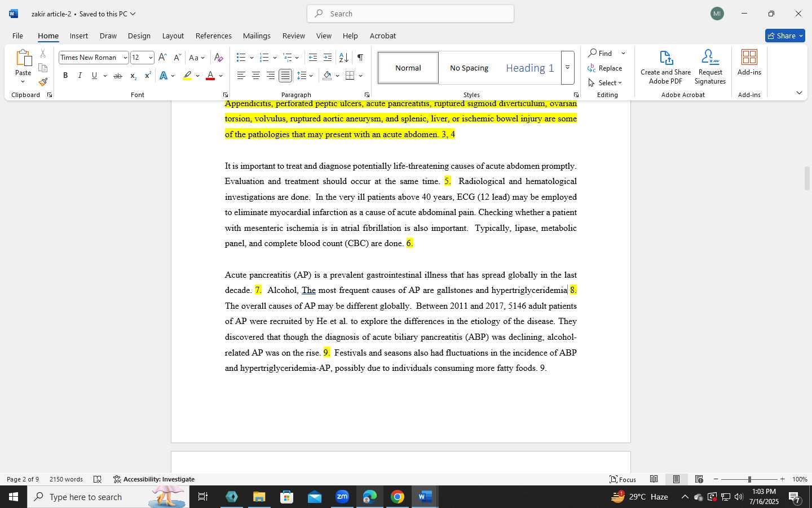
Task: Click Create and Share Adobe PDF
Action: click(665, 67)
